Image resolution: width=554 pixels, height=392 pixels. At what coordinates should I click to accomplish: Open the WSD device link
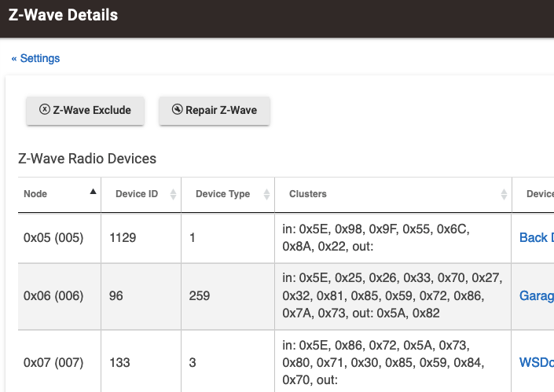(537, 362)
